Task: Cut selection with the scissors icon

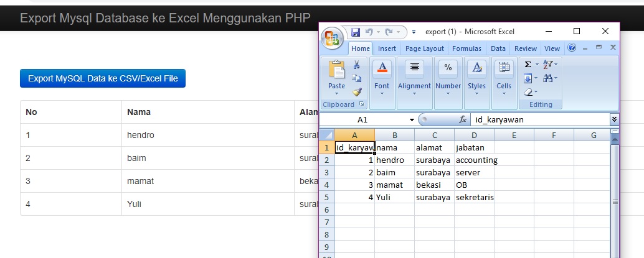Action: pos(356,65)
